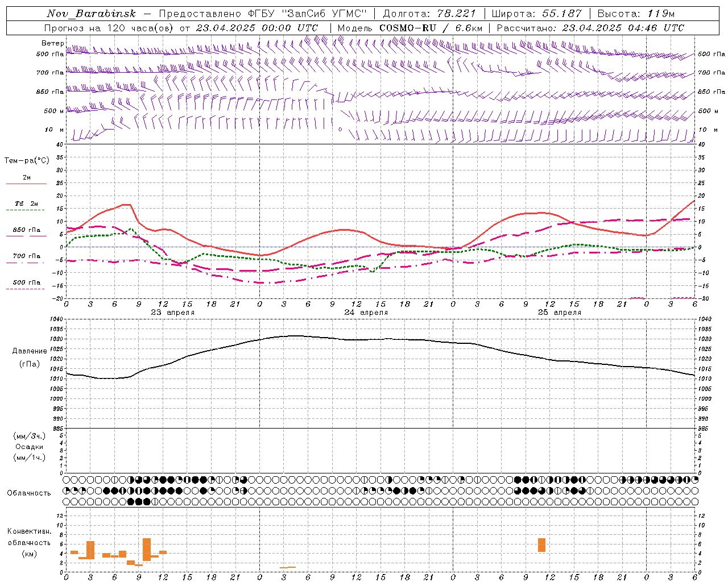This screenshot has height=582, width=728.
Task: Click the Td 2м legend entry
Action: click(26, 203)
